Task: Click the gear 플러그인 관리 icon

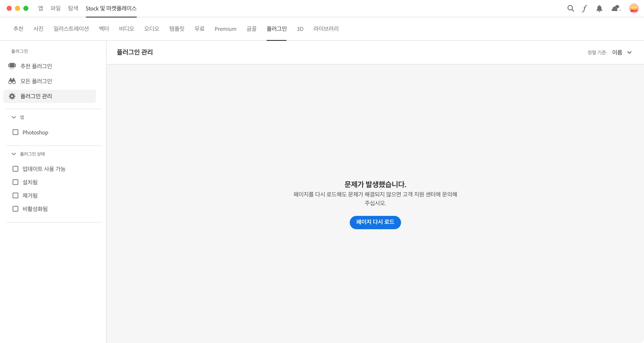Action: 12,96
